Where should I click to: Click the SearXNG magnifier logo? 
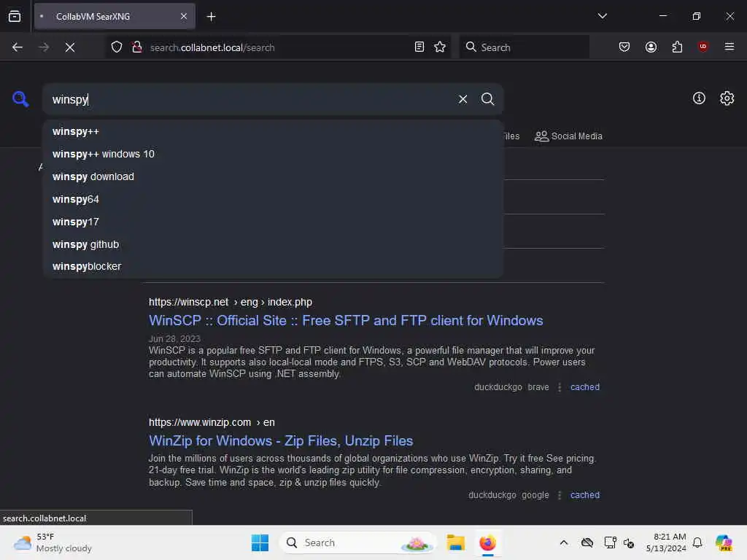(x=20, y=99)
